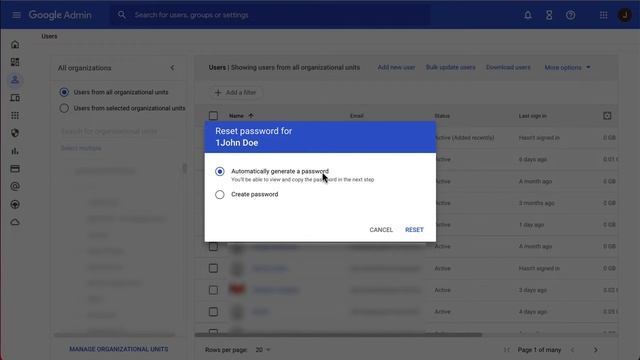The width and height of the screenshot is (640, 360).
Task: Open Devices icon in the sidebar
Action: 15,98
